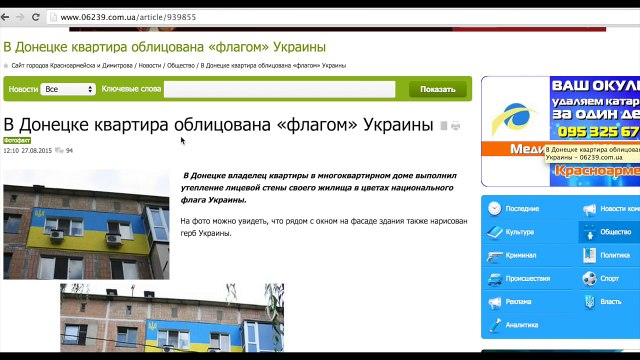Reload the page with refresh icon
Screen dimensions: 640x360
point(36,17)
